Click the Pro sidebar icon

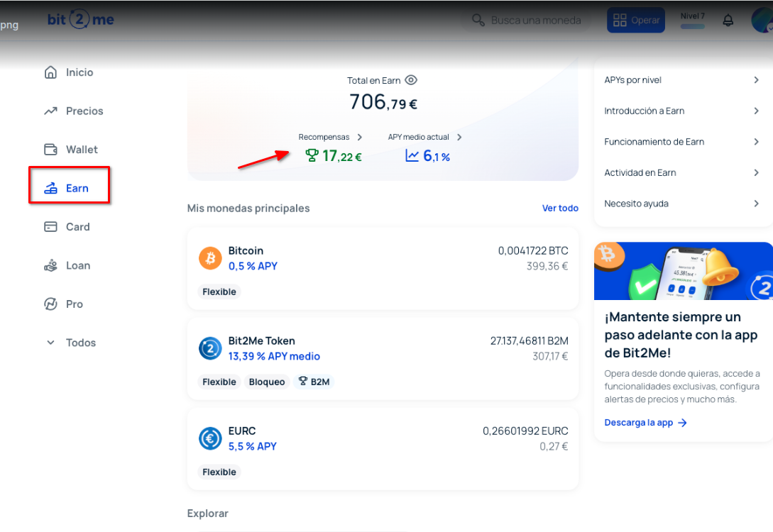tap(50, 304)
